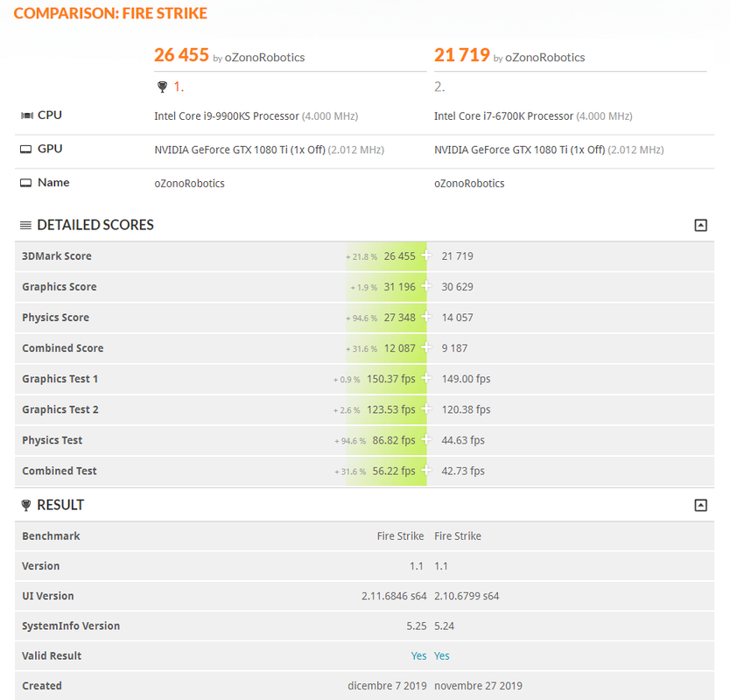The width and height of the screenshot is (730, 700).
Task: Click the first result's Valid Result Yes link
Action: [x=418, y=655]
